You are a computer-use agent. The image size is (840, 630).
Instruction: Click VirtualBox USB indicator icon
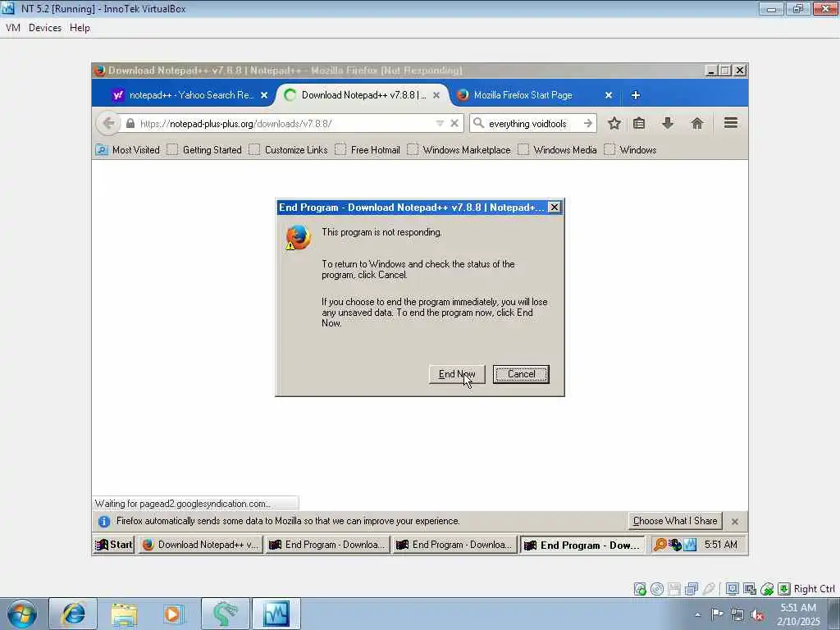pyautogui.click(x=708, y=589)
